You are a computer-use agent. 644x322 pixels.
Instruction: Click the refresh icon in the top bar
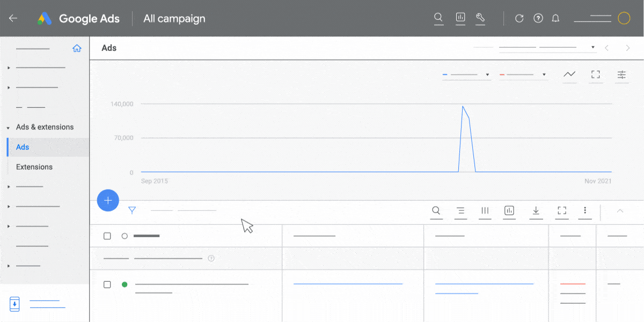[x=519, y=18]
